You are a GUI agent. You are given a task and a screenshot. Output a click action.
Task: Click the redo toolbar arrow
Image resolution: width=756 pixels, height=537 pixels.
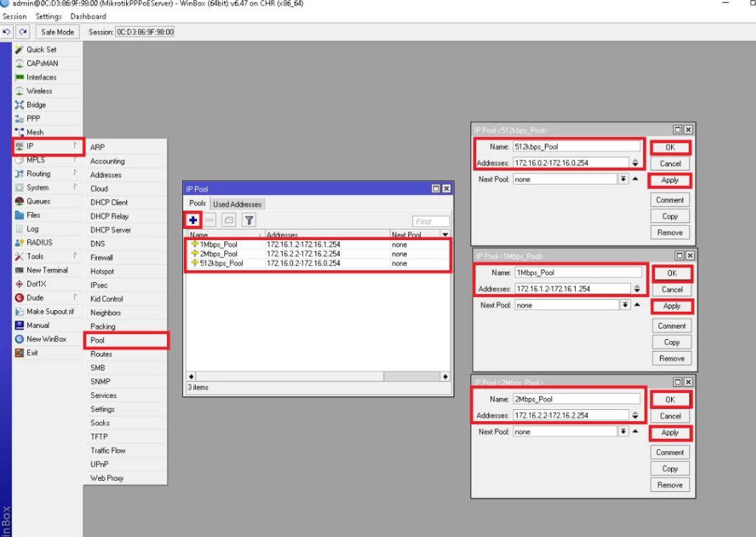[23, 32]
